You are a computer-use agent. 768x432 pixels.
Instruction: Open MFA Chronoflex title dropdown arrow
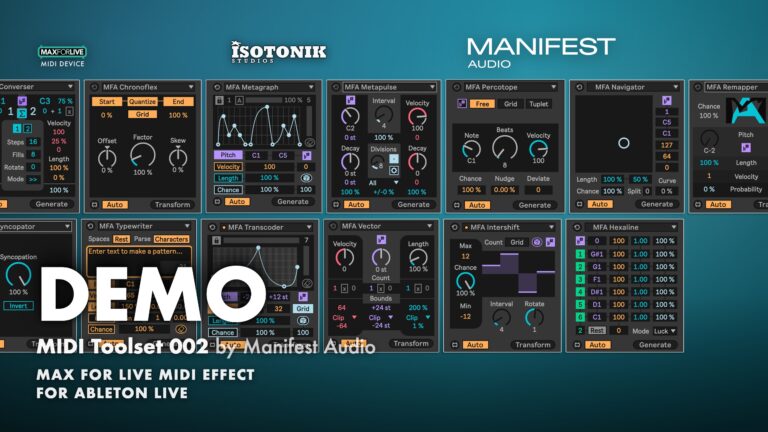coord(191,87)
